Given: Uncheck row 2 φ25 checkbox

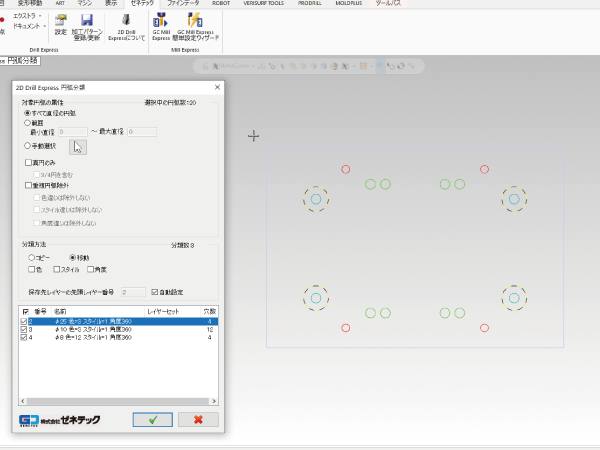Looking at the screenshot, I should pos(24,321).
